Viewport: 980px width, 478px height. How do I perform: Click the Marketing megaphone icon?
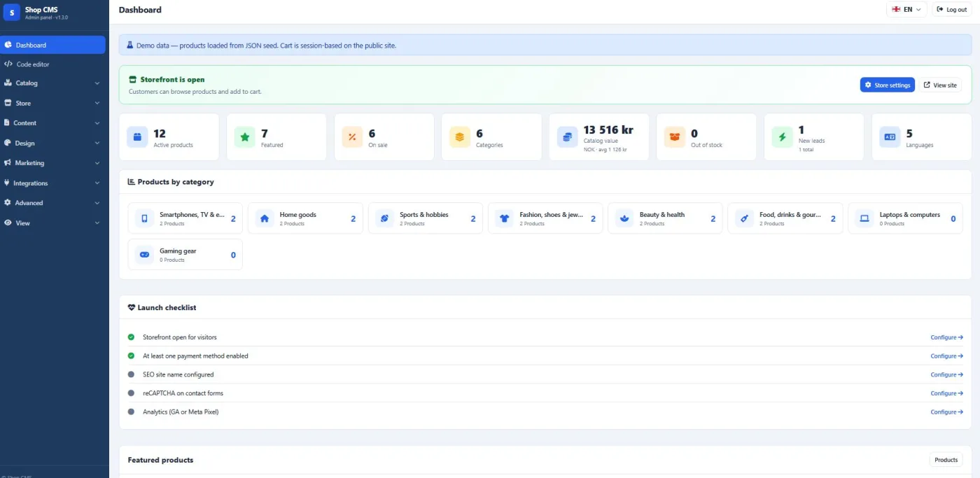[8, 163]
